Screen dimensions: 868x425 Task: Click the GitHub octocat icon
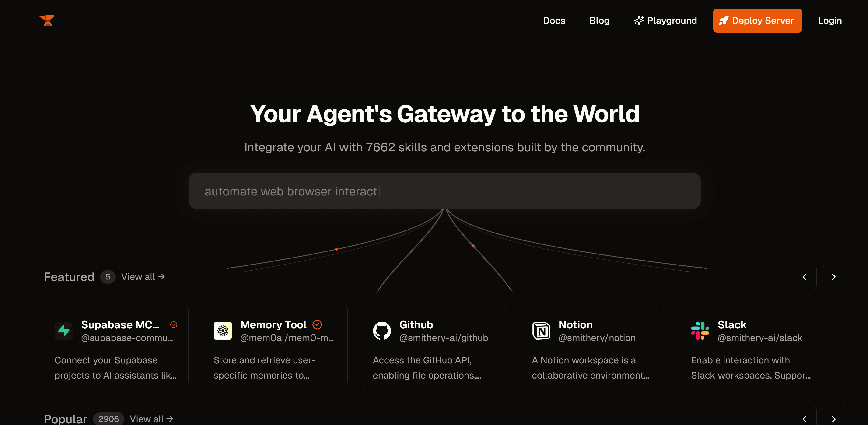tap(382, 331)
